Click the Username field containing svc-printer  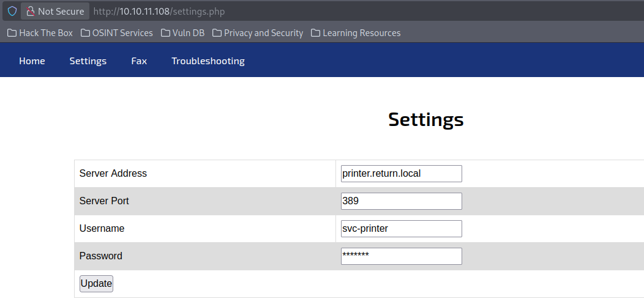click(x=401, y=229)
